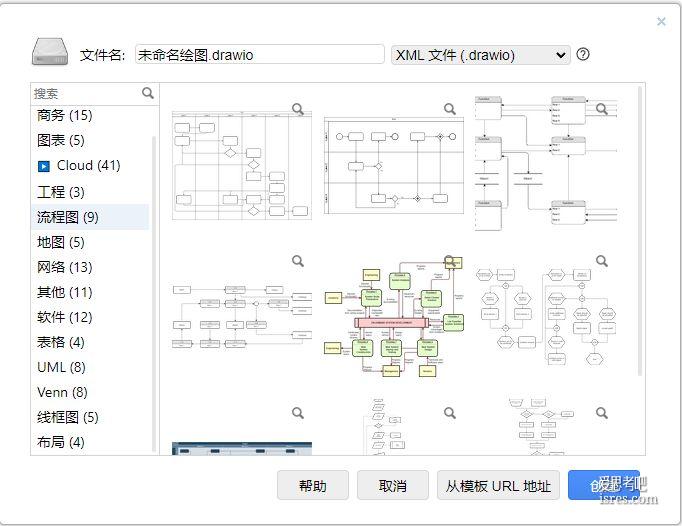Select the BPMN pool diagram thumbnail

tap(394, 166)
